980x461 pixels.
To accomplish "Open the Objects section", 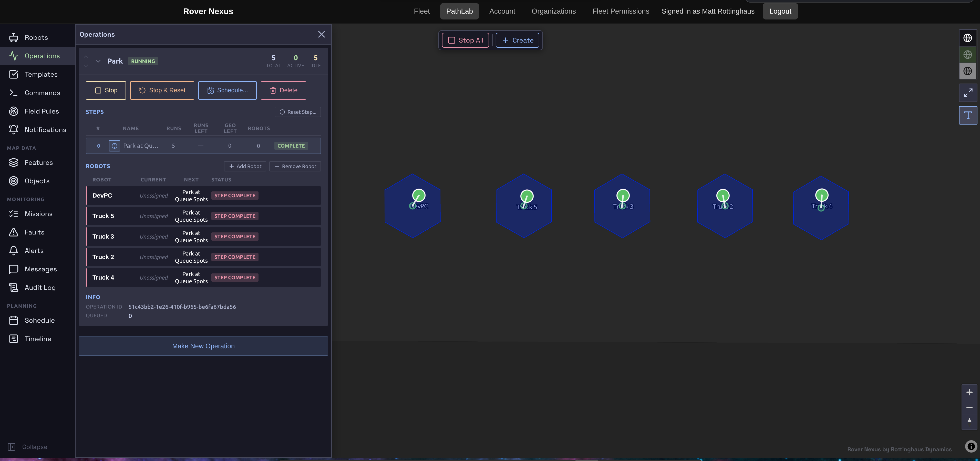I will (37, 181).
